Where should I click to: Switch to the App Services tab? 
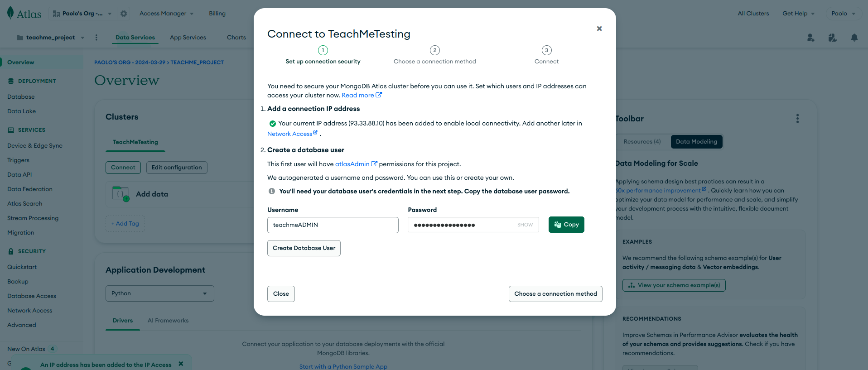point(188,38)
